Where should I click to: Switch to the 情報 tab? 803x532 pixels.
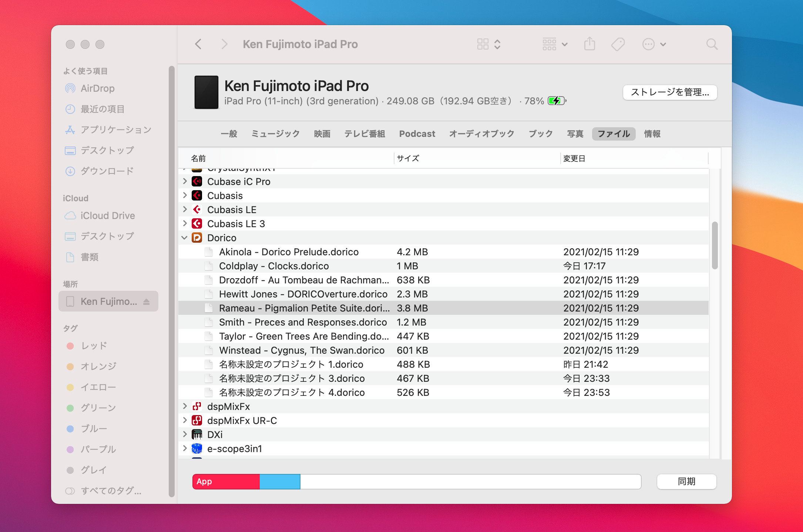[652, 134]
